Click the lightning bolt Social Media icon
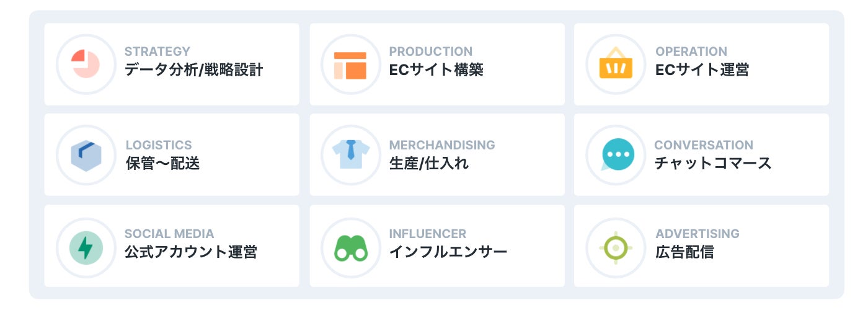 click(86, 247)
